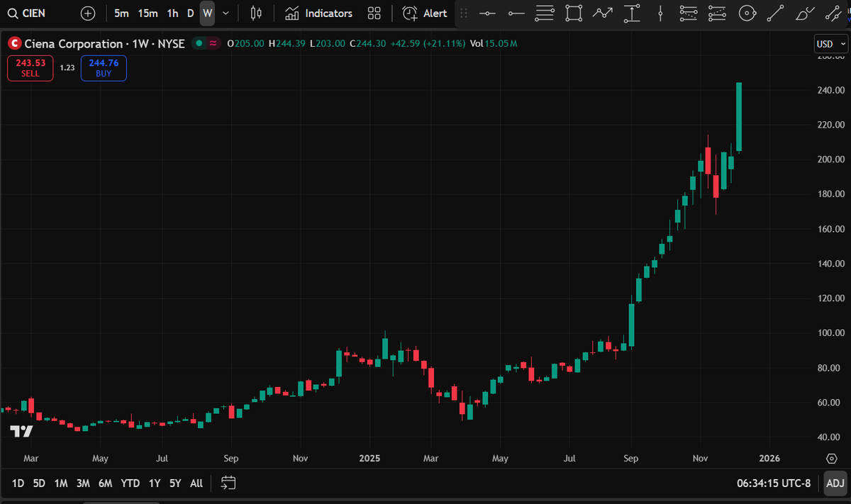
Task: Create an Alert
Action: [425, 13]
